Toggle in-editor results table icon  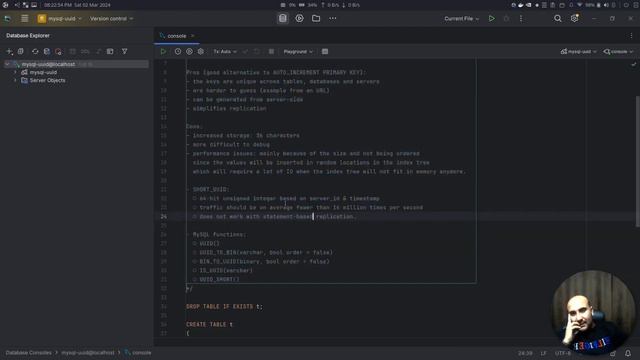pos(325,51)
